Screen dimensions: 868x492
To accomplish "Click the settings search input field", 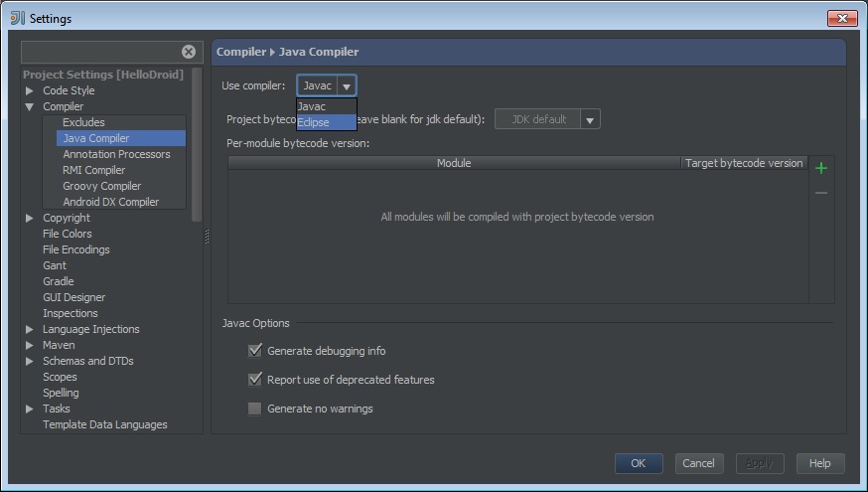I will 99,52.
